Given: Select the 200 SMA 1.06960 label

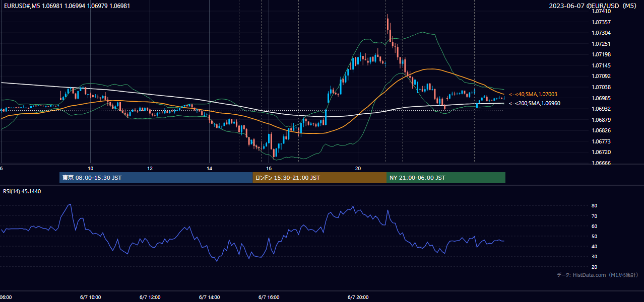Looking at the screenshot, I should pyautogui.click(x=535, y=103).
